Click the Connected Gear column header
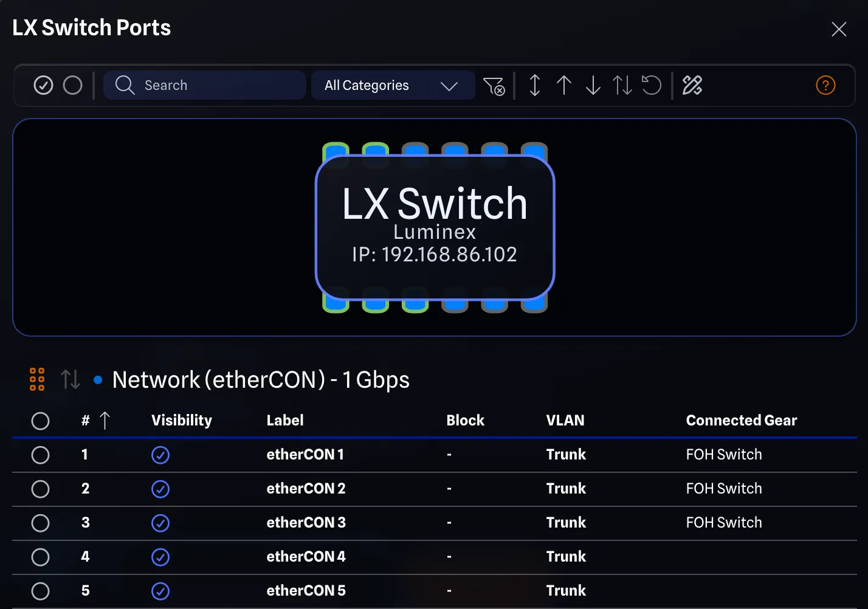This screenshot has width=868, height=609. click(742, 420)
